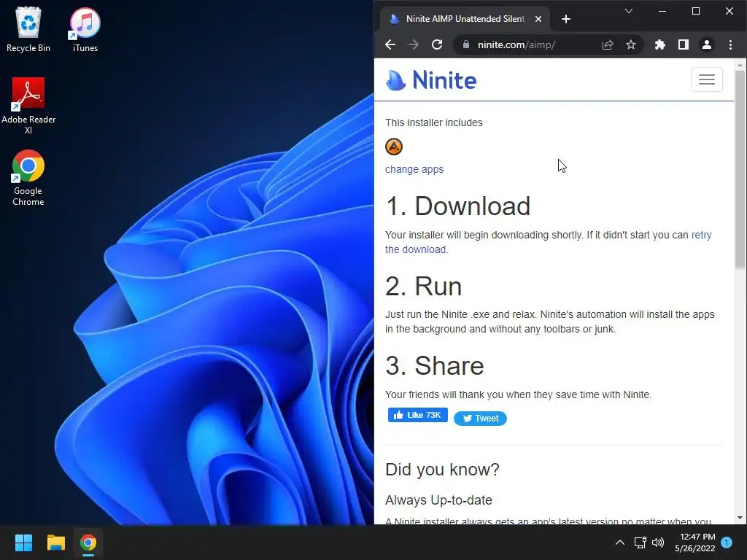Show hidden system tray icons
The width and height of the screenshot is (747, 560).
click(x=620, y=542)
